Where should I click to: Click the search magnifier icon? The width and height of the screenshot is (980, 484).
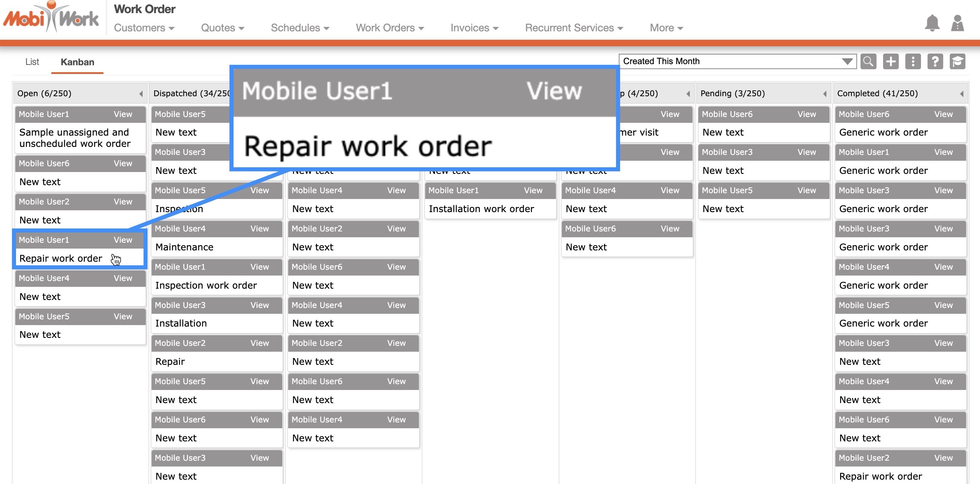(x=868, y=61)
